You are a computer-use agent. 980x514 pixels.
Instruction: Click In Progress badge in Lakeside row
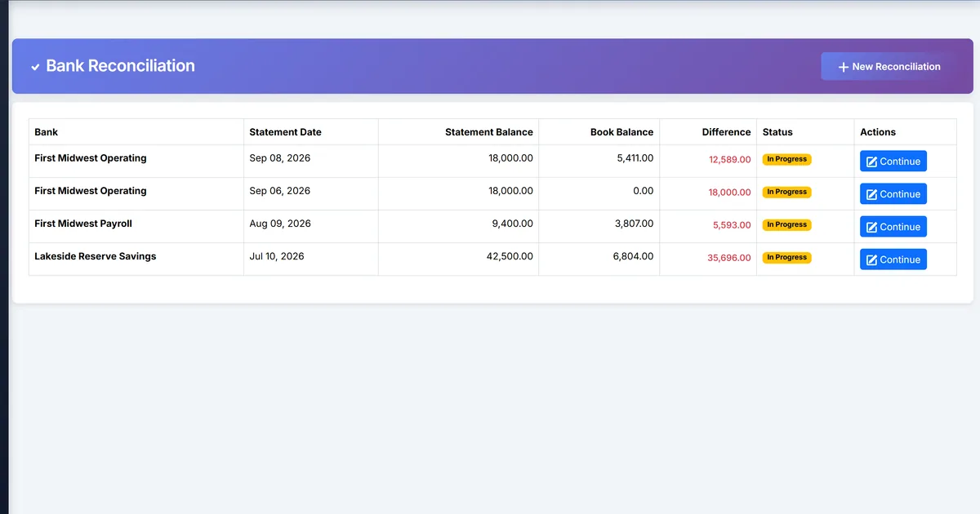click(787, 257)
